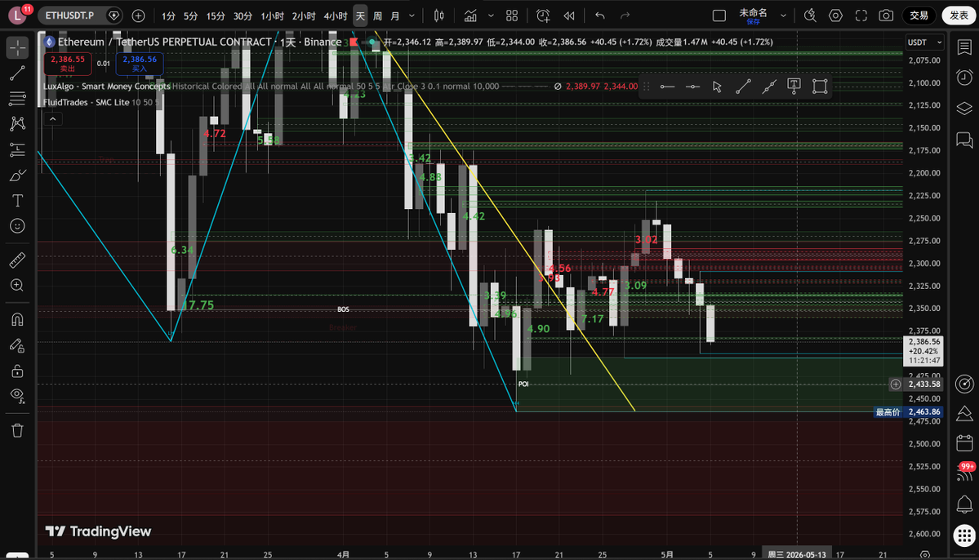Image resolution: width=979 pixels, height=560 pixels.
Task: Toggle stay-in-drawing-mode pencil lock
Action: pyautogui.click(x=17, y=345)
